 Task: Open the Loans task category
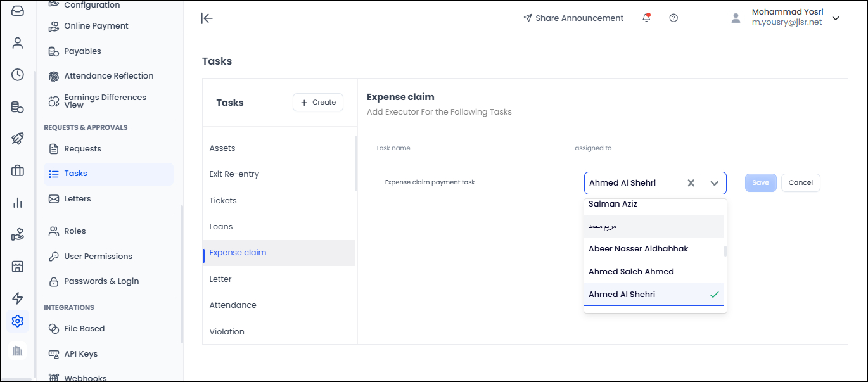[x=221, y=227]
